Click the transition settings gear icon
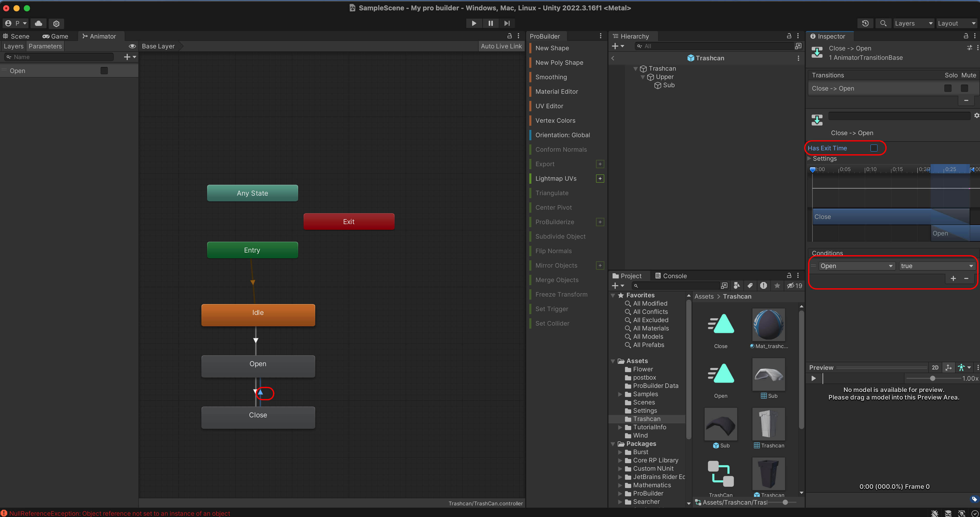The height and width of the screenshot is (517, 980). 976,115
